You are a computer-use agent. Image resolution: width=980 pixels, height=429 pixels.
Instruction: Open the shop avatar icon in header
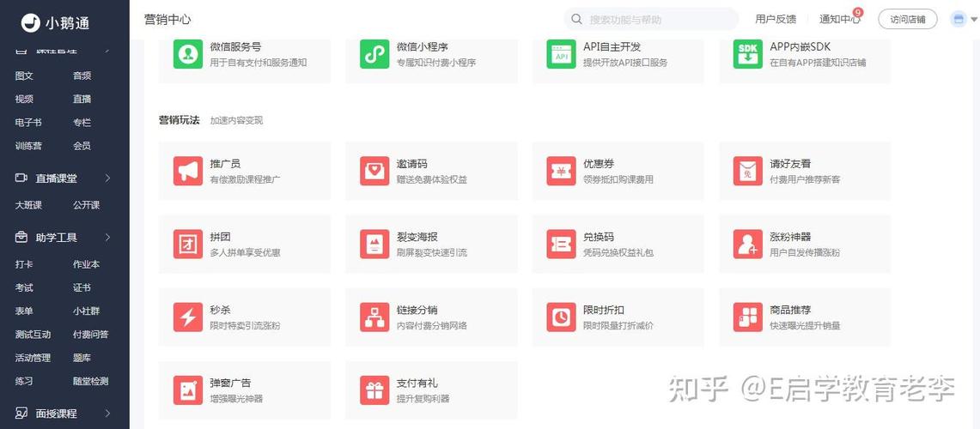[958, 20]
